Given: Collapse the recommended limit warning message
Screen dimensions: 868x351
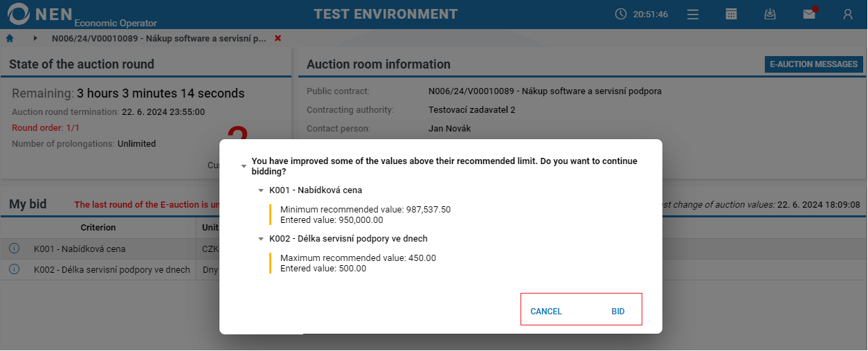Looking at the screenshot, I should click(x=243, y=166).
